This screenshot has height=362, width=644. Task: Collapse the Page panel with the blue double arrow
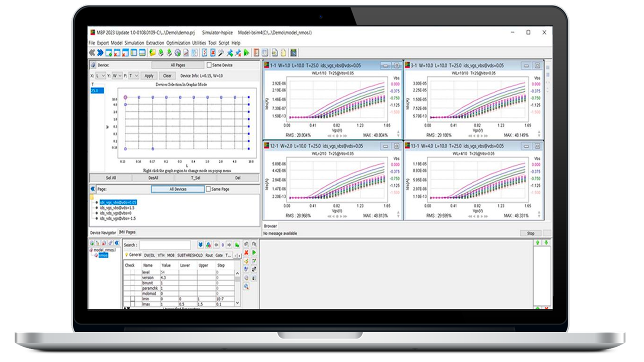coord(93,189)
